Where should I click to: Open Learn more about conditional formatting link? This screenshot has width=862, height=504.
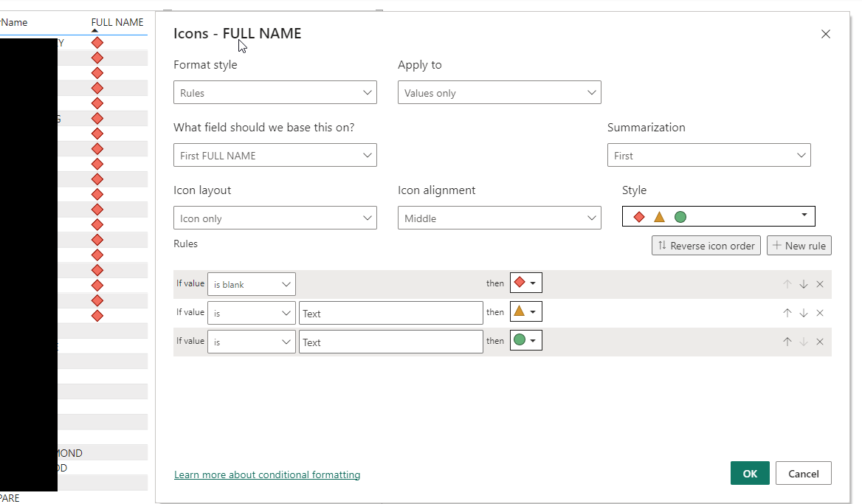pyautogui.click(x=267, y=474)
